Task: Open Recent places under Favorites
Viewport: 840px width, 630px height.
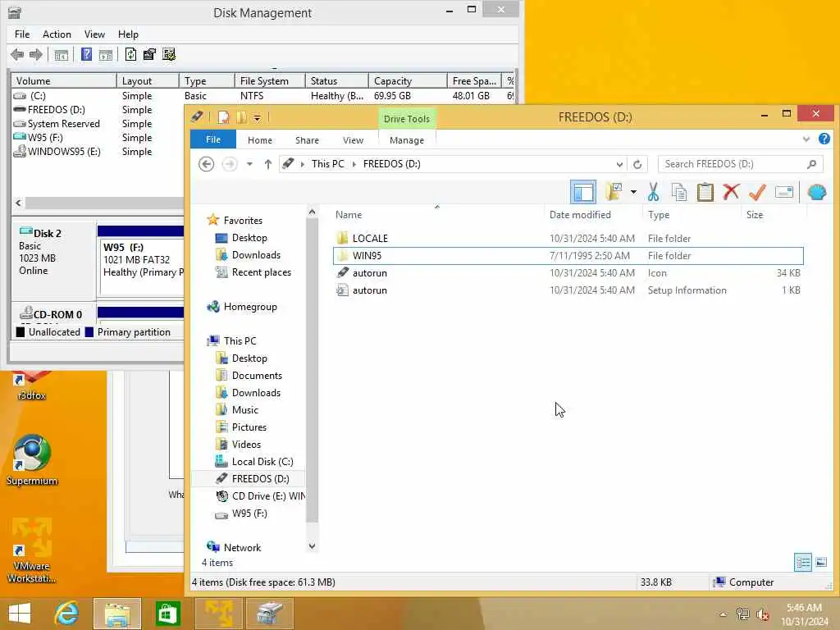Action: coord(253,272)
